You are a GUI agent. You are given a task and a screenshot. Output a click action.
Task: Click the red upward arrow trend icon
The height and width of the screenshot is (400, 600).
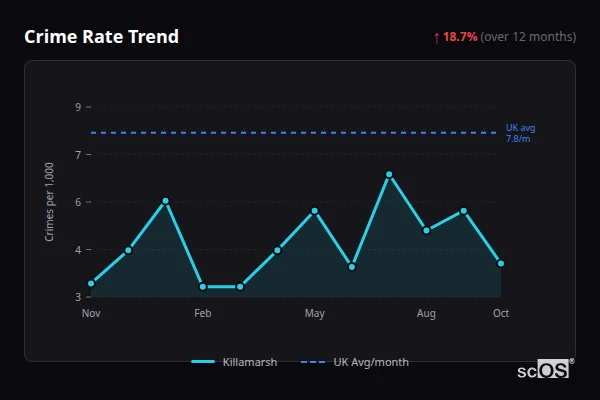[437, 38]
